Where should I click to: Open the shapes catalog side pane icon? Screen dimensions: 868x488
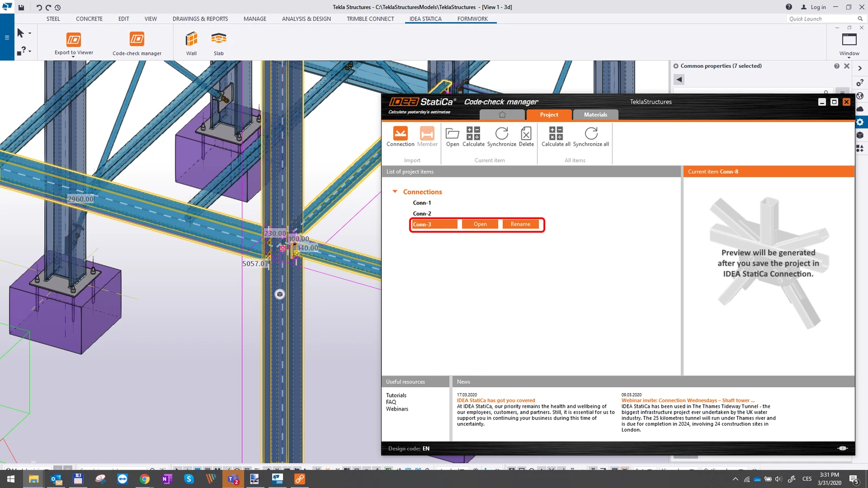(860, 148)
